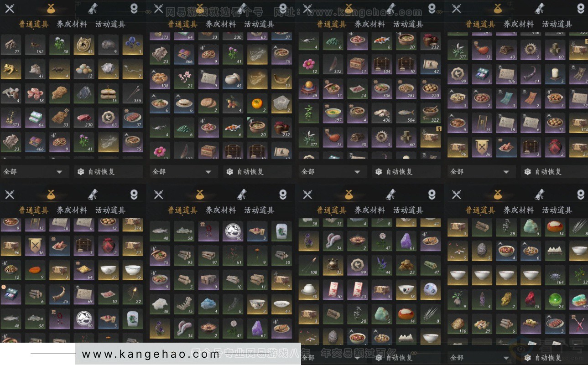Select the gold coin item with count 45
588x365 pixels.
point(84,45)
